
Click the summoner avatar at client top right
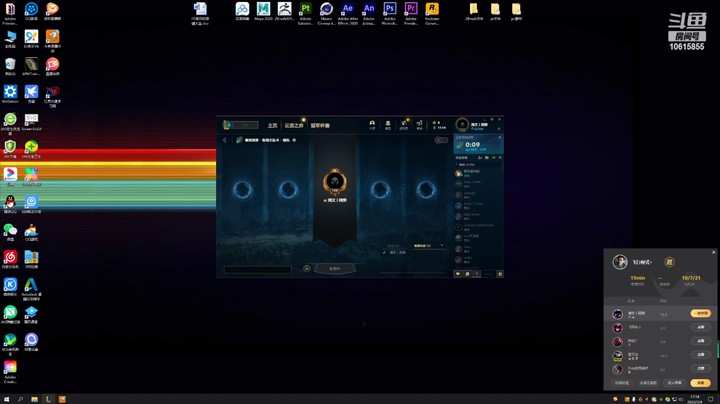click(462, 124)
